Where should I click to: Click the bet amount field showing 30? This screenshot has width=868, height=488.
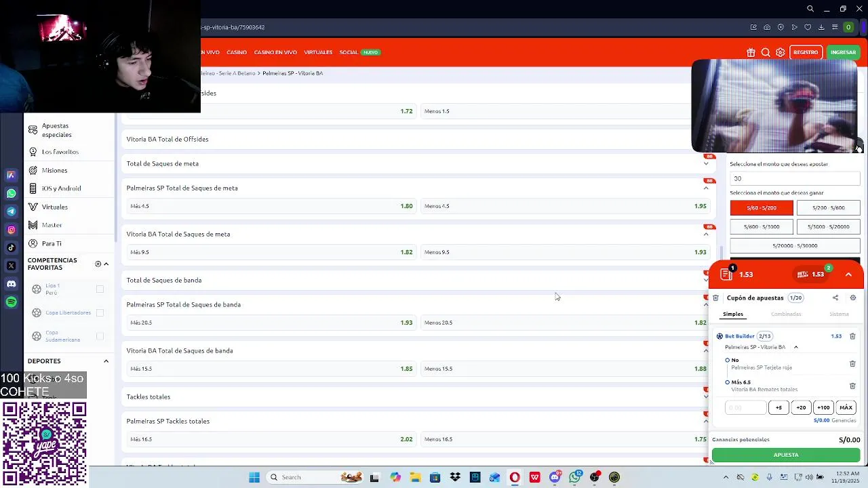click(x=795, y=178)
